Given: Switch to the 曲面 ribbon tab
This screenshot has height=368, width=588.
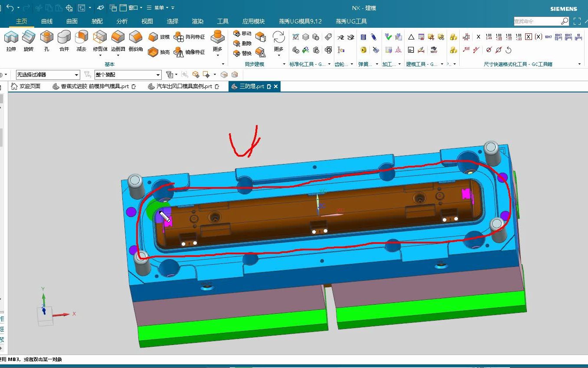Looking at the screenshot, I should (72, 21).
